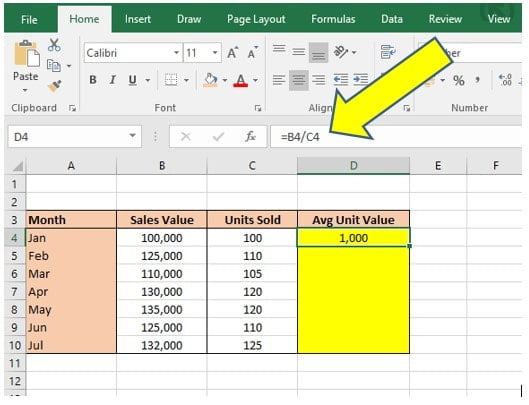The image size is (529, 405).
Task: Select the 105 Units Sold cell
Action: point(252,274)
